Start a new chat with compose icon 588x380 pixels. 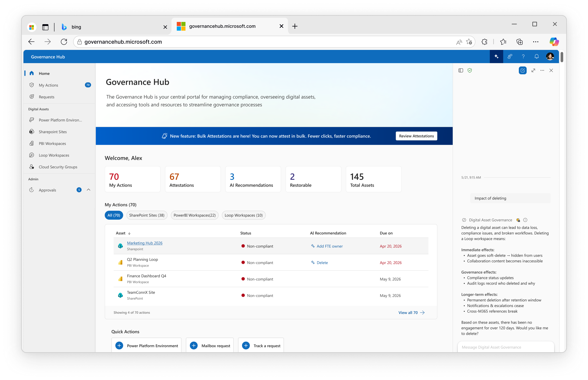522,71
